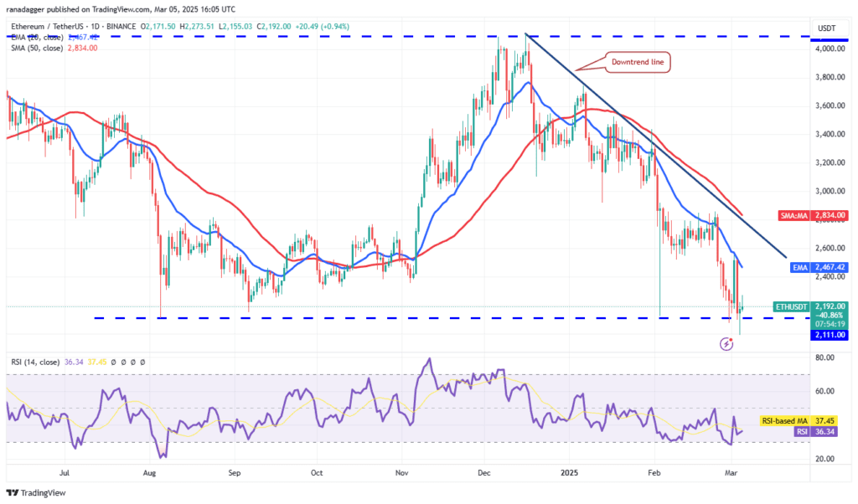Image resolution: width=858 pixels, height=504 pixels.
Task: Open the RSI (14, close) indicator legend
Action: point(35,362)
